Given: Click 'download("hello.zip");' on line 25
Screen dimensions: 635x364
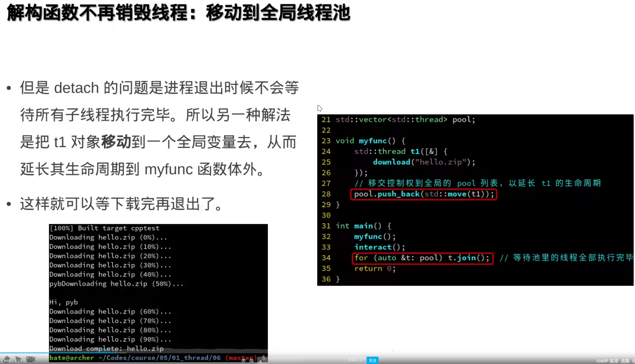Looking at the screenshot, I should [x=424, y=162].
